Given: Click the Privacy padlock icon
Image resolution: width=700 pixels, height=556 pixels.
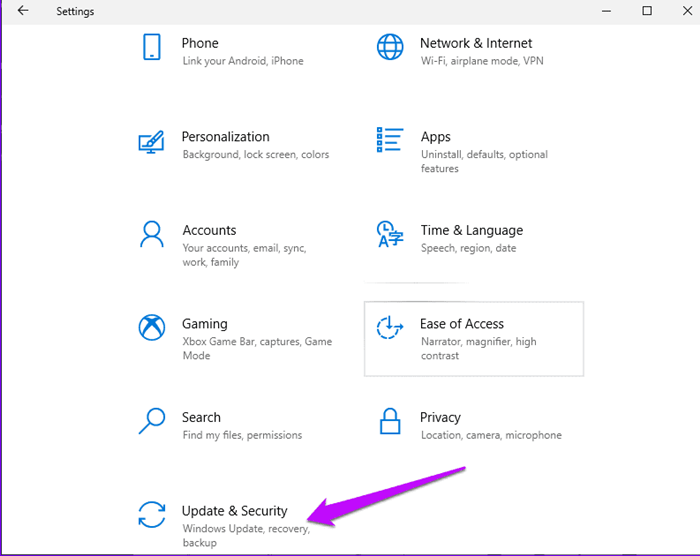Looking at the screenshot, I should tap(389, 422).
